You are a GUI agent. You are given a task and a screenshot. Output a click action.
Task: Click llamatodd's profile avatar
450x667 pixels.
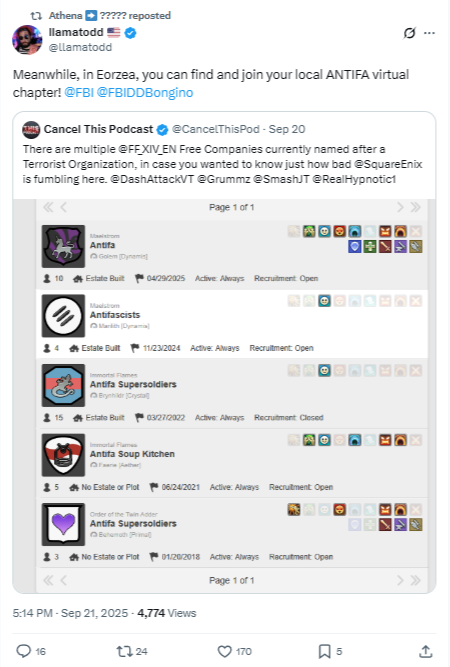click(x=27, y=40)
